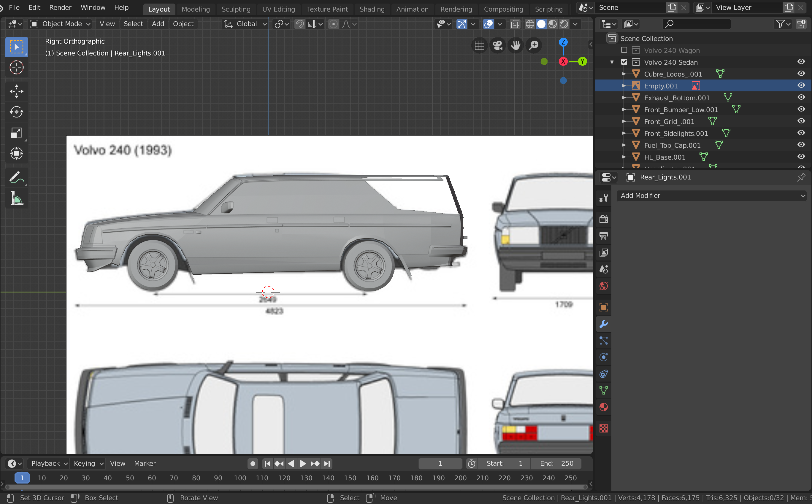The image size is (812, 504).
Task: Expand the Empty.001 tree item
Action: point(624,86)
